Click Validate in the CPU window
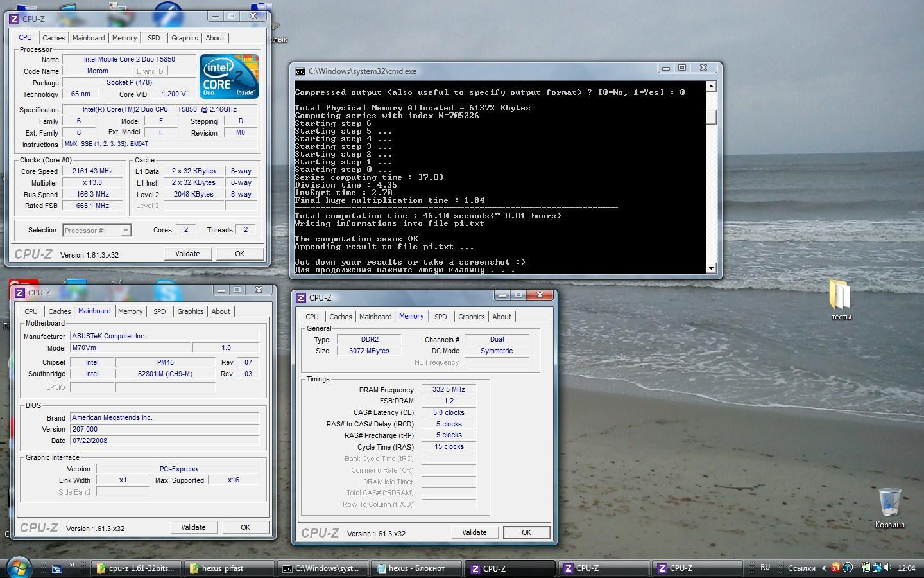 tap(187, 254)
